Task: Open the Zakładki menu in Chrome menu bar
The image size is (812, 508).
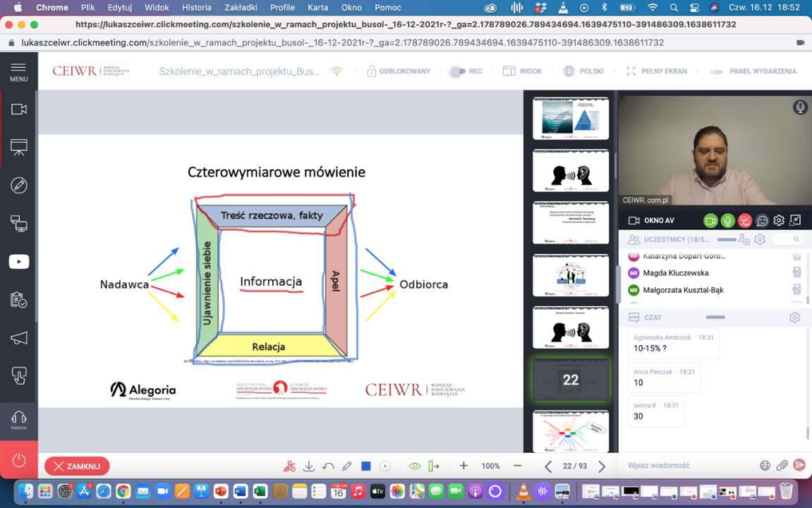Action: [x=241, y=8]
